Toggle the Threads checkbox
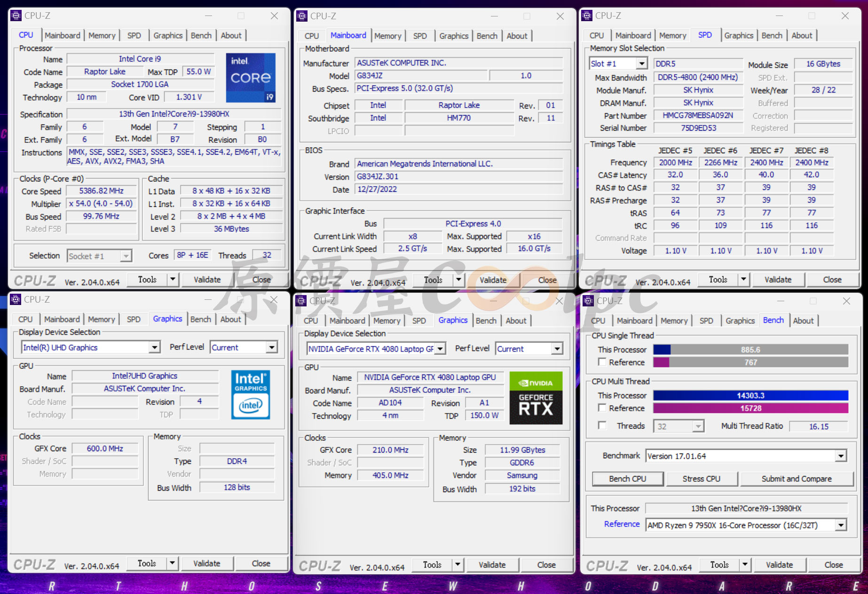This screenshot has width=868, height=594. tap(602, 425)
